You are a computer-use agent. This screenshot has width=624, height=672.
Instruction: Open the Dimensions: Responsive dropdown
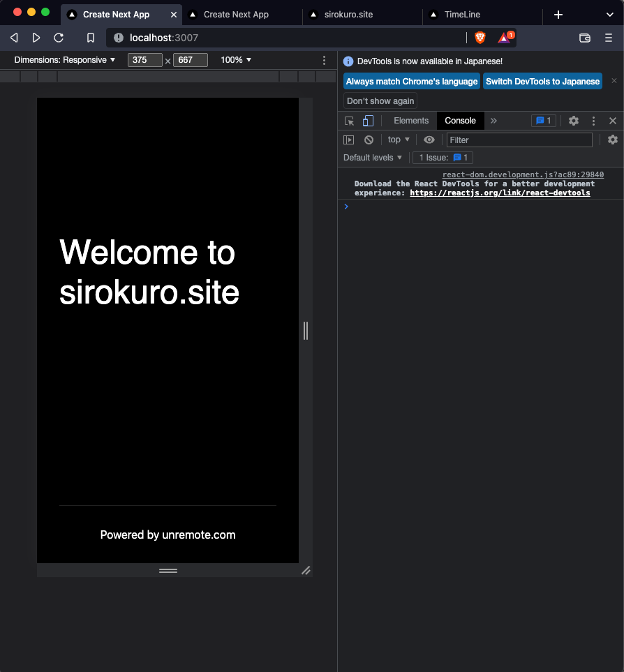pos(65,60)
